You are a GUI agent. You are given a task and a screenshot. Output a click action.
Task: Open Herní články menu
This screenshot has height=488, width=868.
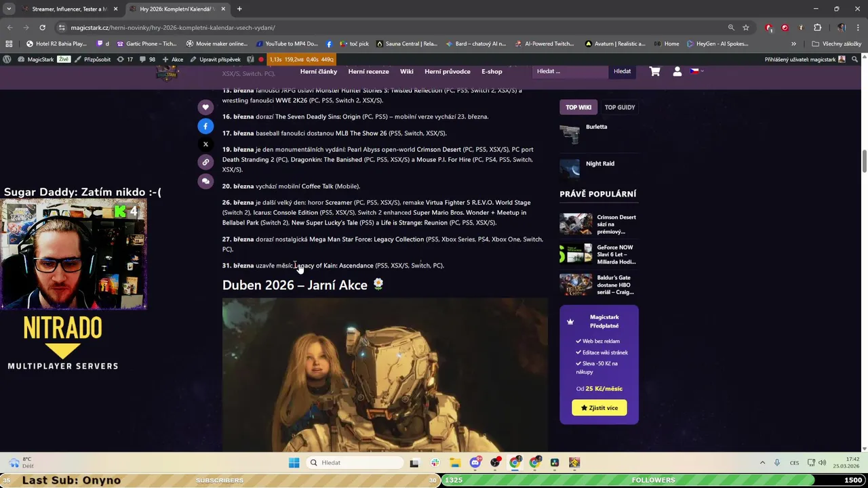pyautogui.click(x=319, y=71)
